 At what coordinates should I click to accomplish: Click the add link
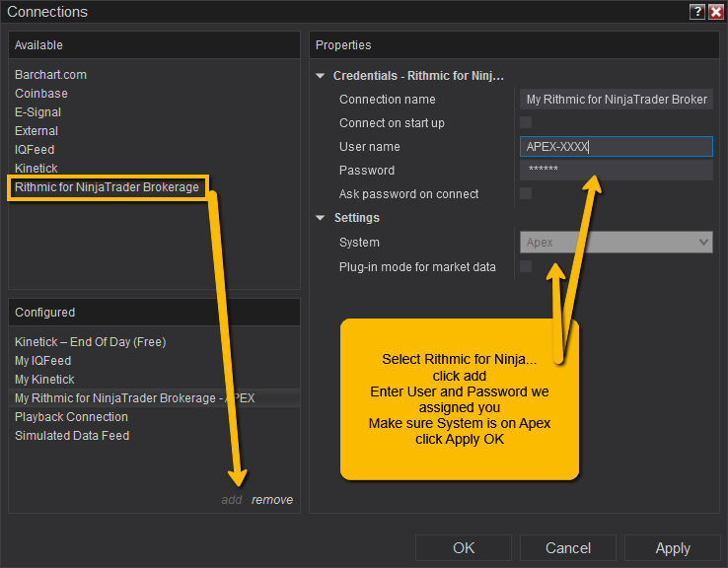click(x=231, y=500)
